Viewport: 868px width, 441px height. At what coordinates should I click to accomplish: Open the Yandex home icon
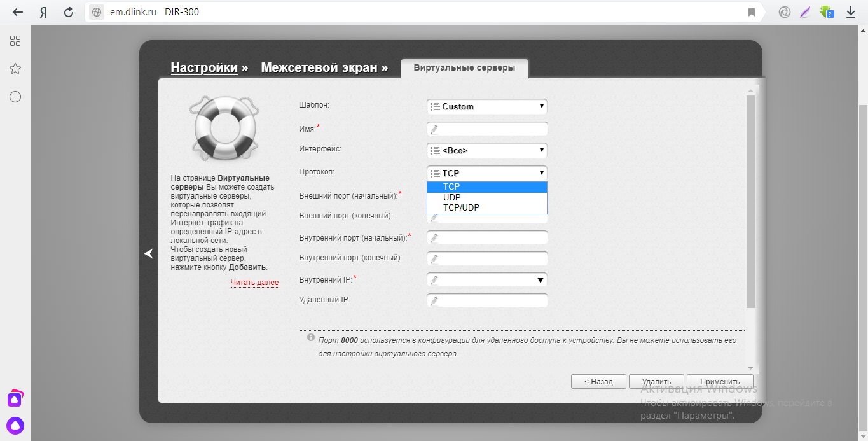click(43, 12)
